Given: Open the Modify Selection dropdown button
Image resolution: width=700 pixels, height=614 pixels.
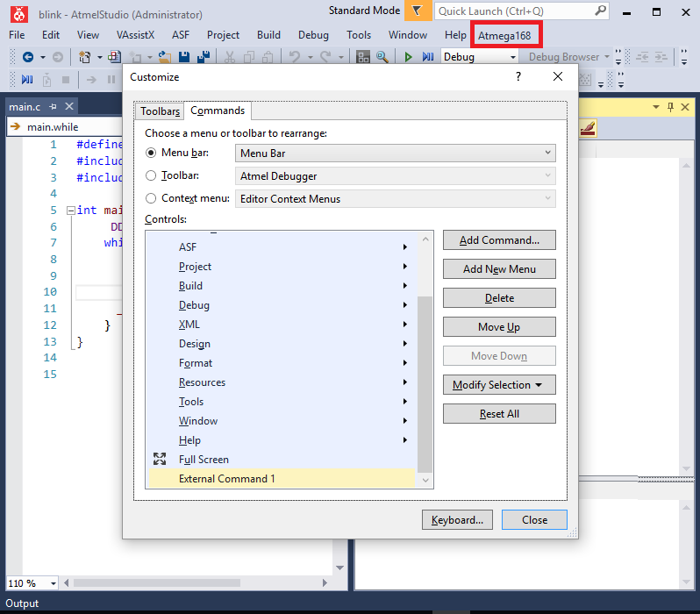Looking at the screenshot, I should click(x=499, y=385).
